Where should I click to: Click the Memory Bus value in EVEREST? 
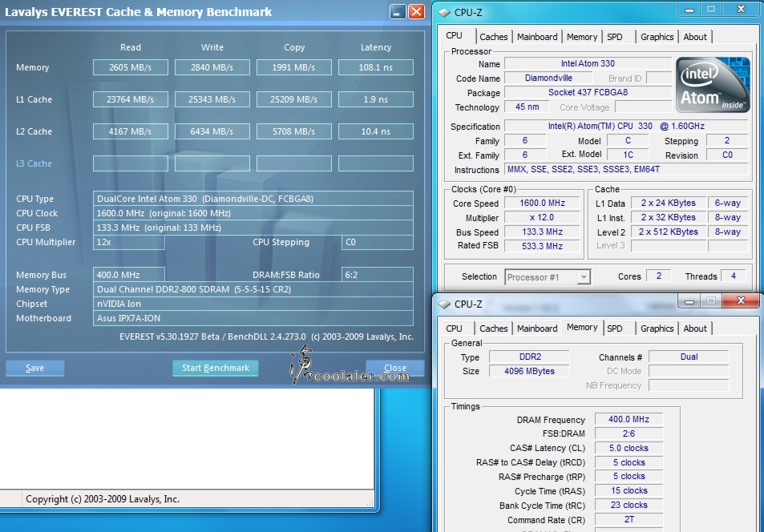[x=128, y=275]
